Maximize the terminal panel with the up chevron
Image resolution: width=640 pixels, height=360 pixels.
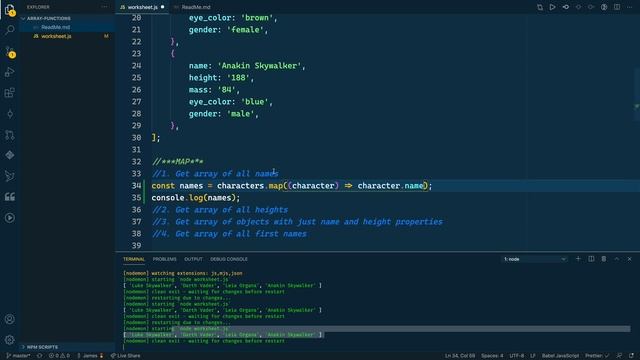[617, 259]
